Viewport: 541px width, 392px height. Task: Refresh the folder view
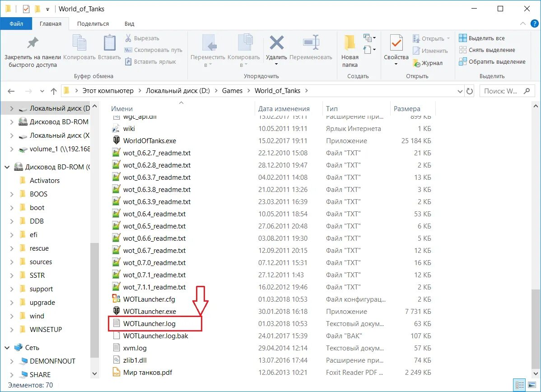470,91
